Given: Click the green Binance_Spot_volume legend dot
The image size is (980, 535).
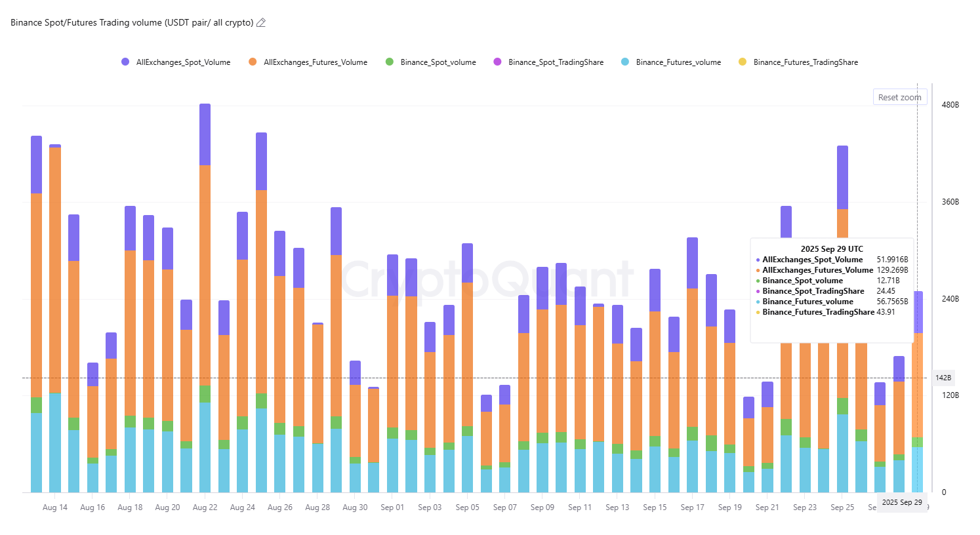Looking at the screenshot, I should coord(390,62).
